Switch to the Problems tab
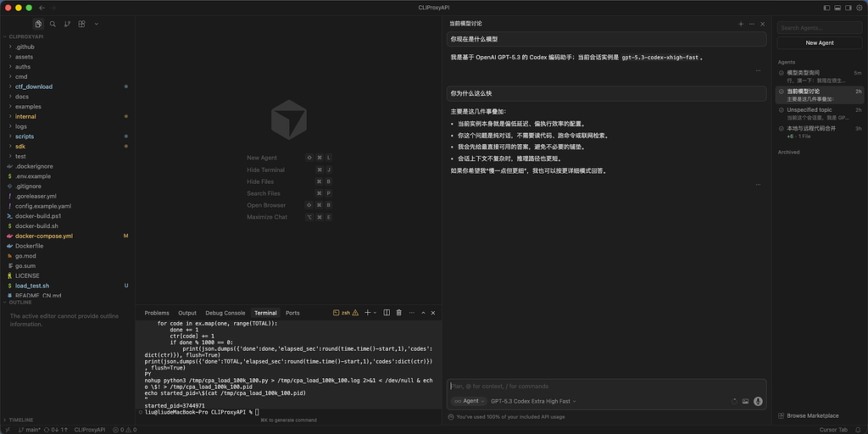The width and height of the screenshot is (868, 434). click(x=157, y=313)
